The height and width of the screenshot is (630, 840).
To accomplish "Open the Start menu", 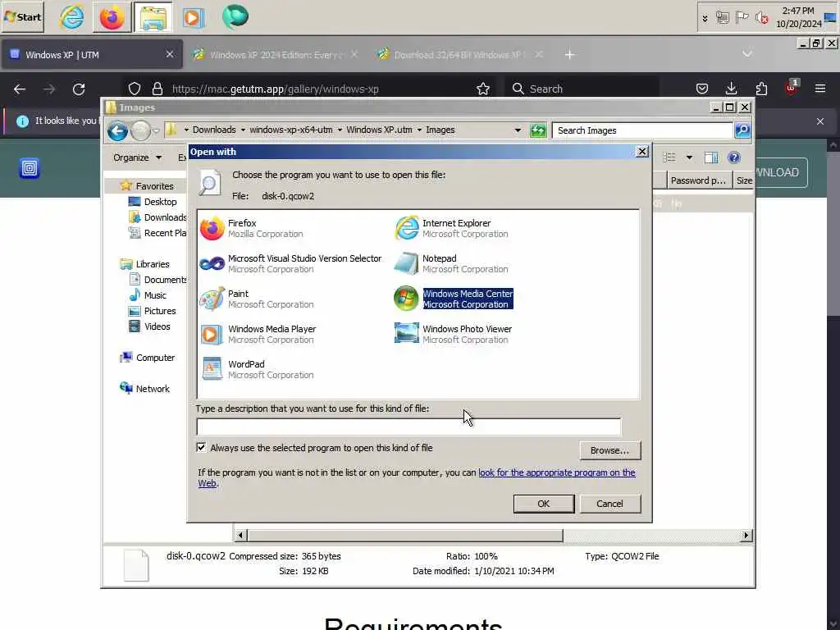I will 22,17.
